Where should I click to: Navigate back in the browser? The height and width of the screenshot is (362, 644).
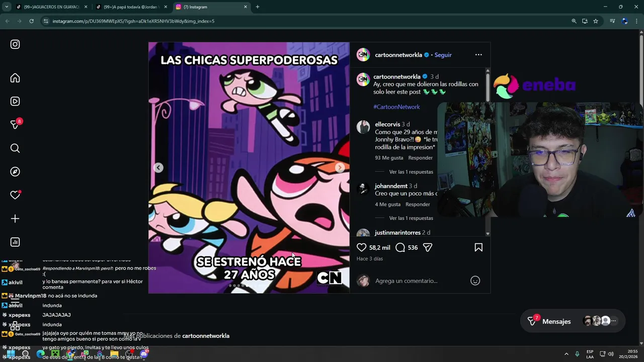click(x=7, y=21)
